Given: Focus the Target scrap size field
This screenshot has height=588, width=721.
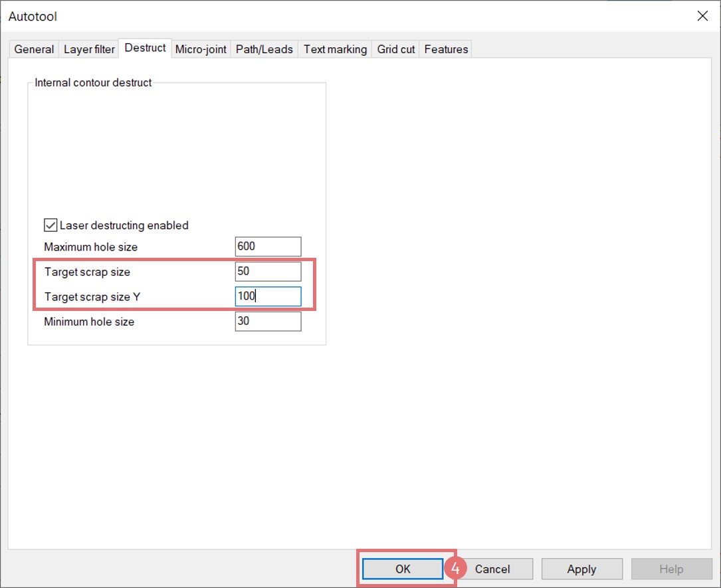Looking at the screenshot, I should point(268,272).
